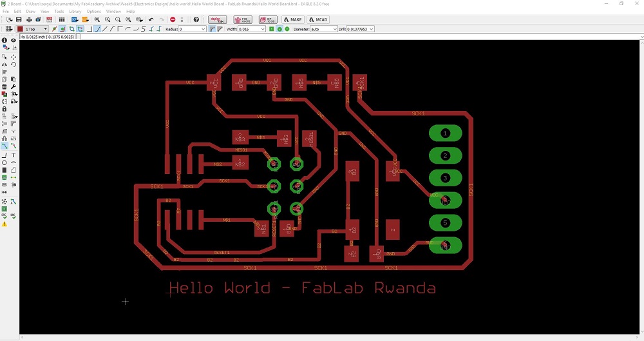Select the Dimension tool
The image size is (644, 341).
5,192
